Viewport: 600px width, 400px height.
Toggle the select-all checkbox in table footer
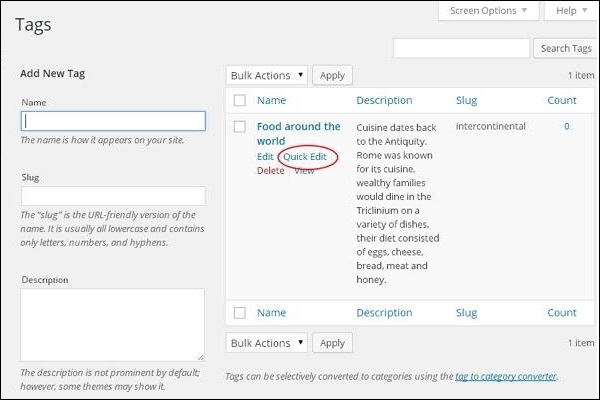click(x=239, y=313)
